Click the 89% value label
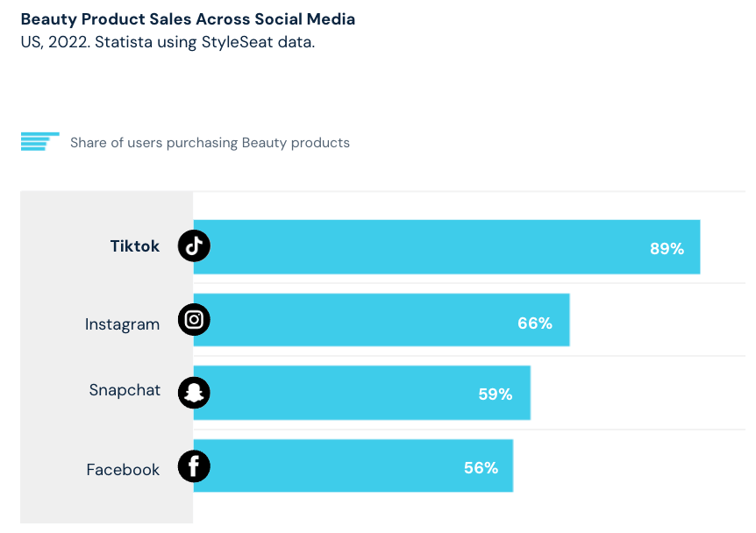Image resolution: width=756 pixels, height=533 pixels. click(x=667, y=249)
